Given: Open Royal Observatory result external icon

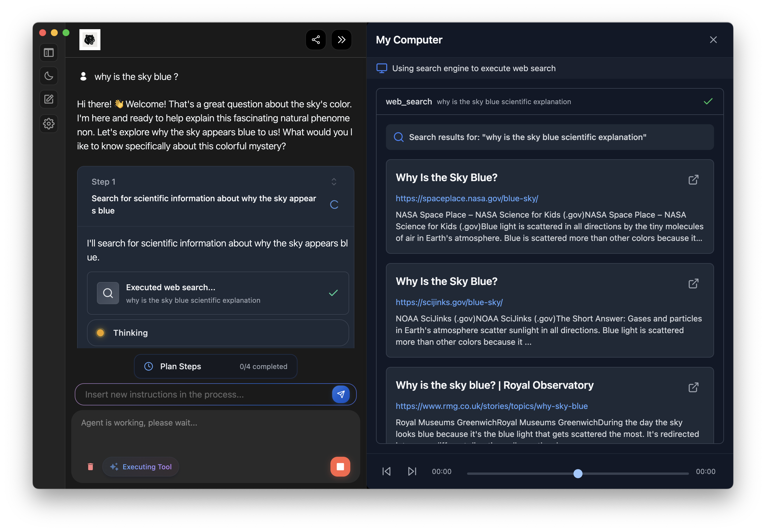Looking at the screenshot, I should 693,387.
